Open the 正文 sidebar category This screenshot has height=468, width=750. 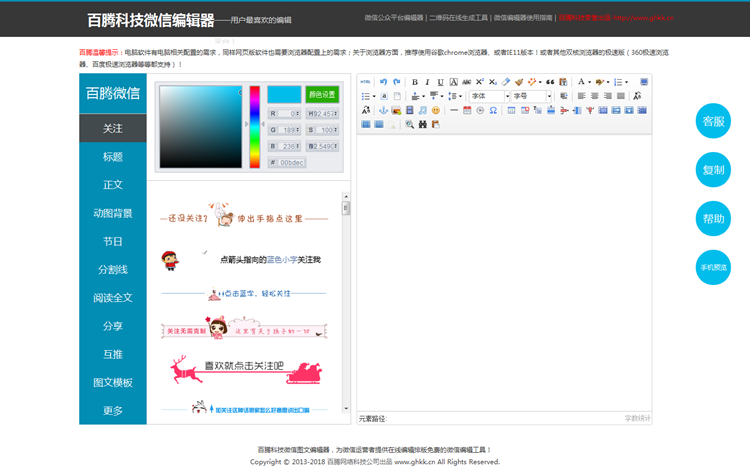pos(113,185)
